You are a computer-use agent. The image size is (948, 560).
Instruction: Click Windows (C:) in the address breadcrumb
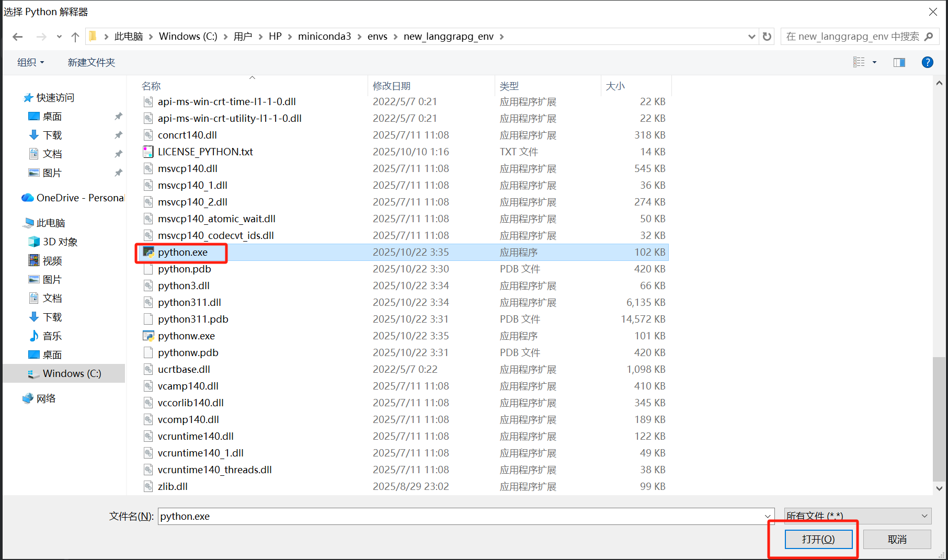click(x=188, y=37)
